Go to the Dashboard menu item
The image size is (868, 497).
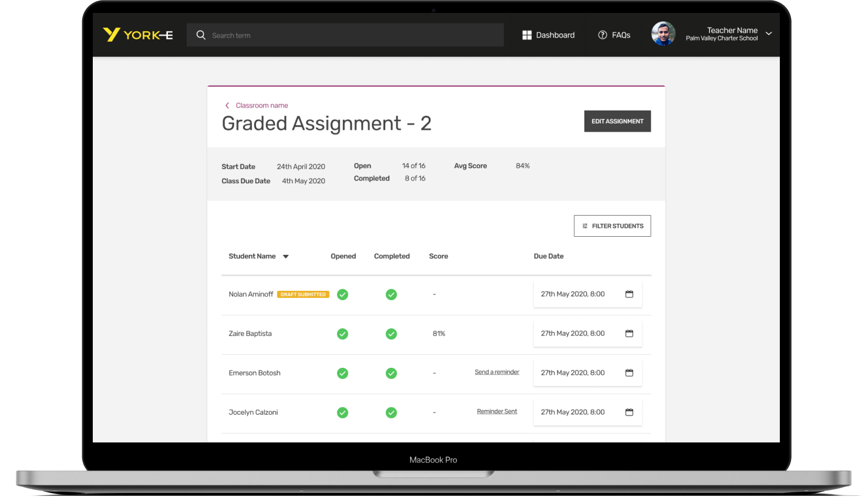pyautogui.click(x=554, y=35)
